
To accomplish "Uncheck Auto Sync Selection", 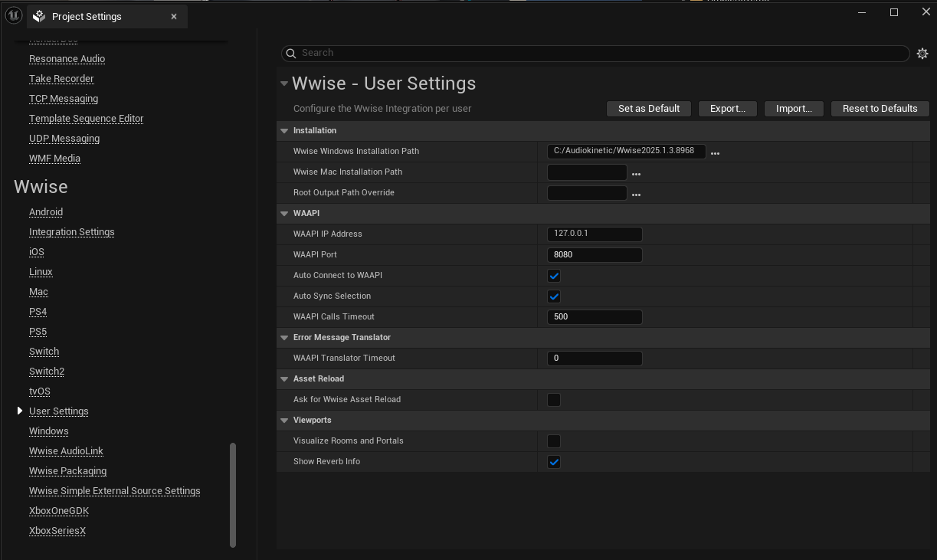I will tap(554, 296).
